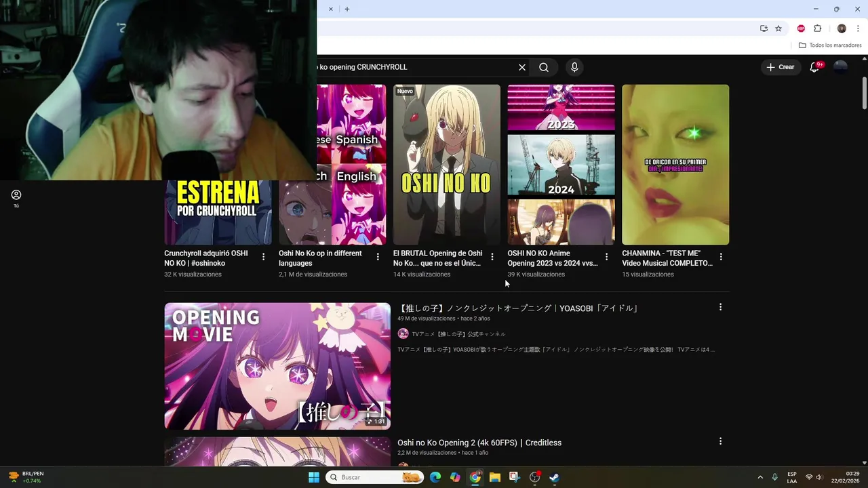Open a new browser tab
This screenshot has width=868, height=488.
347,9
